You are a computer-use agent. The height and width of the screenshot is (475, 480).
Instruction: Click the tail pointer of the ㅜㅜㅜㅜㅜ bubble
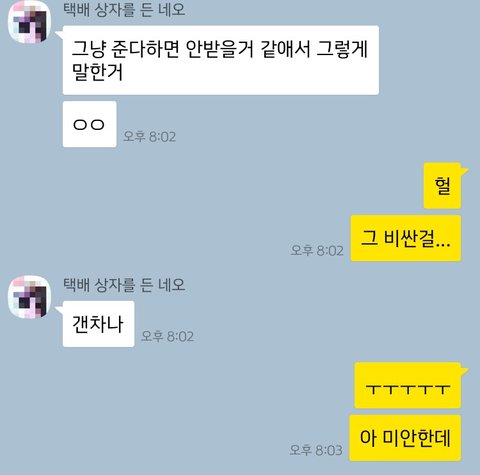(x=465, y=371)
